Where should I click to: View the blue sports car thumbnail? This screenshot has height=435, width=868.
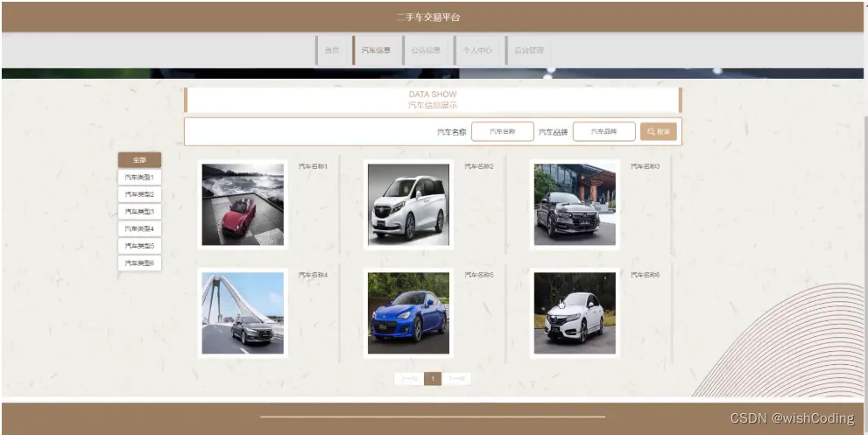(408, 313)
